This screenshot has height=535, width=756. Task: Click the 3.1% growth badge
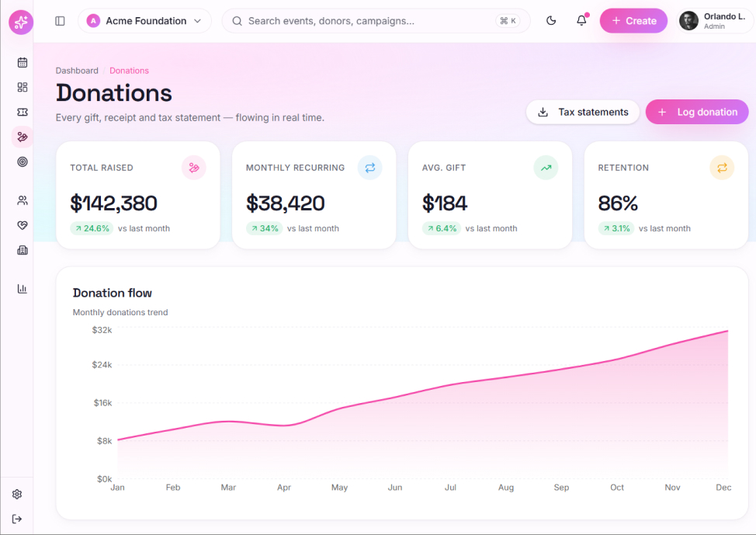(x=616, y=228)
